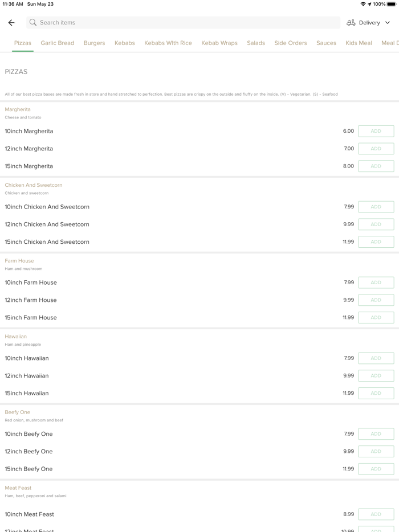Add 12inch Beefy One pizza

click(x=376, y=451)
